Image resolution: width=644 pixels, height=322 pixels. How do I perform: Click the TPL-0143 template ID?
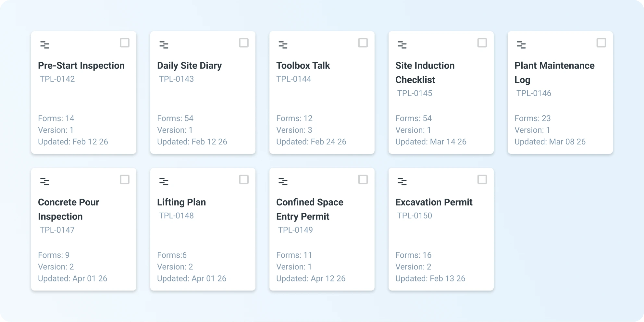click(x=176, y=79)
